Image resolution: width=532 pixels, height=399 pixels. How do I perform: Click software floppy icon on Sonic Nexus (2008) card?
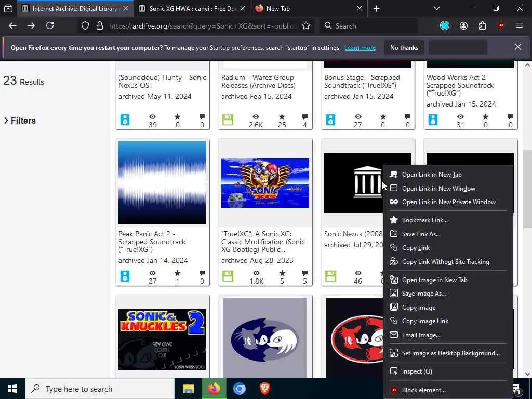click(330, 276)
